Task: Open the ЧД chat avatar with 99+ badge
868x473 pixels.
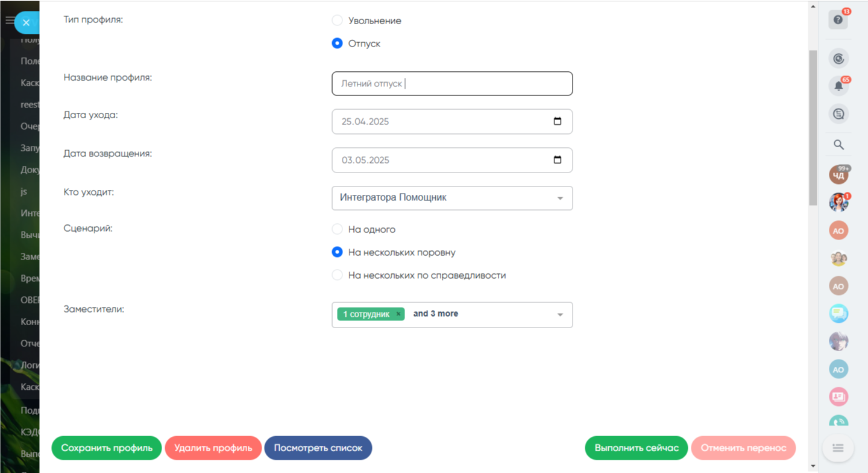Action: click(x=838, y=176)
